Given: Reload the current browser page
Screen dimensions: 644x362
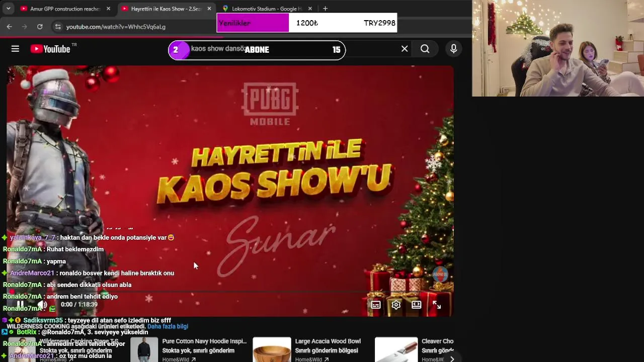Looking at the screenshot, I should [40, 27].
